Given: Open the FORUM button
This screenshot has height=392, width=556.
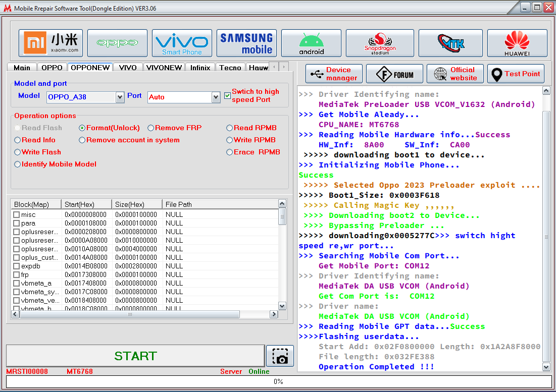Looking at the screenshot, I should tap(394, 74).
